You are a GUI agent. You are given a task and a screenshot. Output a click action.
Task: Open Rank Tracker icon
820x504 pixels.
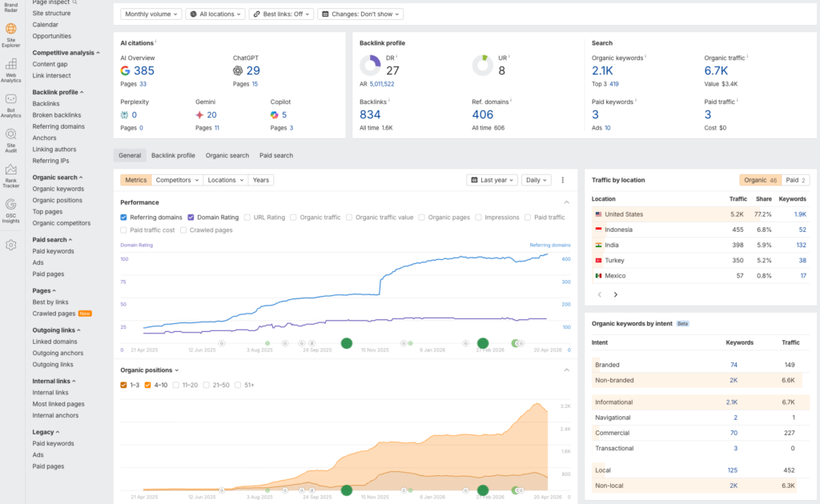(x=10, y=170)
